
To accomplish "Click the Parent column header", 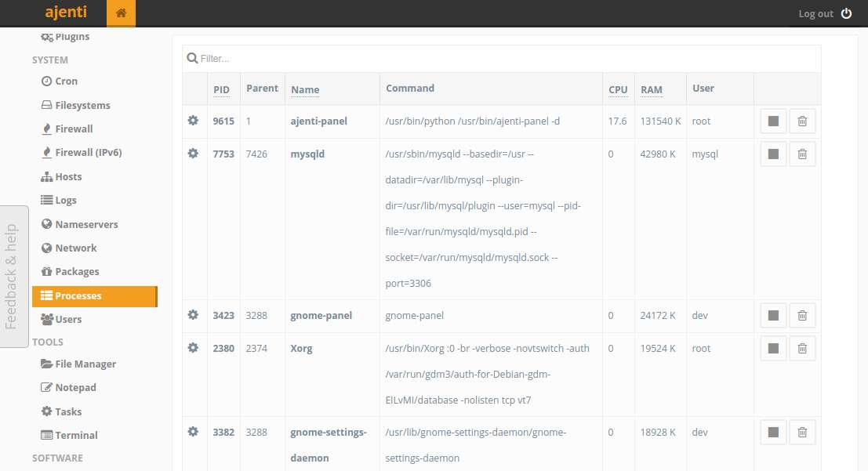I will [x=262, y=88].
